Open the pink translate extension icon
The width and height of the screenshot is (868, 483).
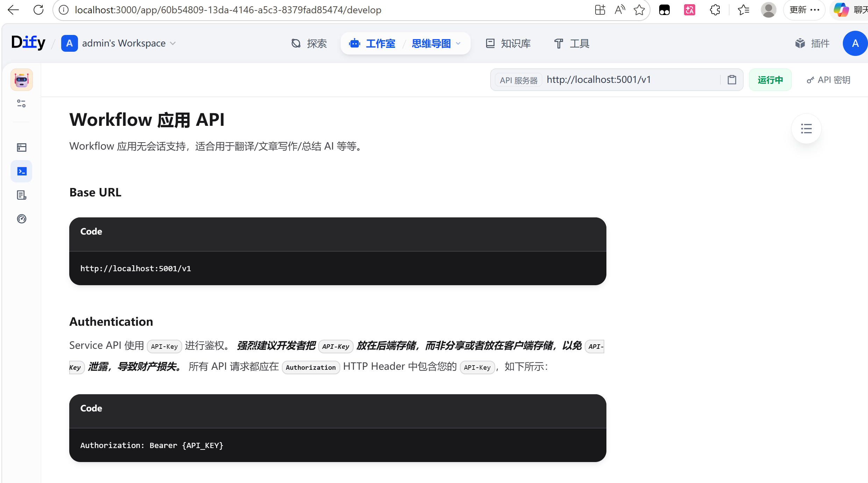[x=689, y=10]
